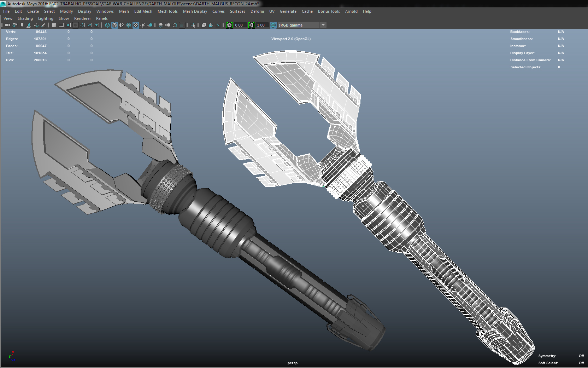Image resolution: width=588 pixels, height=368 pixels.
Task: Enable Use All Lights lightbulb icon
Action: click(143, 25)
